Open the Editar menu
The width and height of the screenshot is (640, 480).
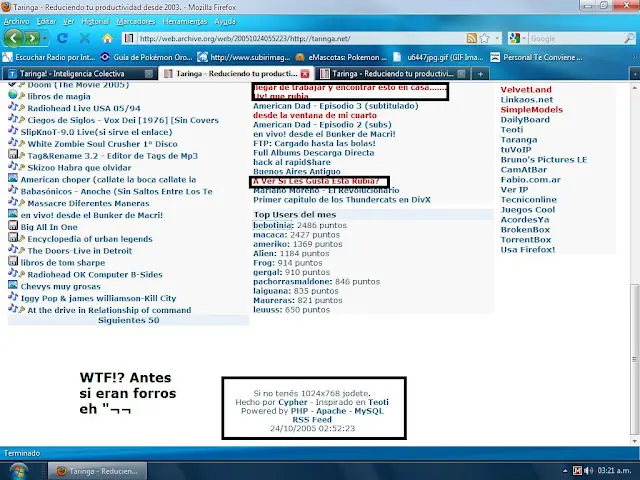pyautogui.click(x=46, y=21)
